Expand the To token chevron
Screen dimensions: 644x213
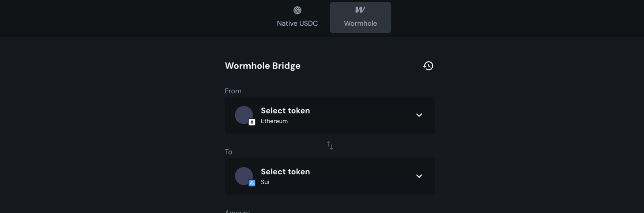click(x=419, y=176)
